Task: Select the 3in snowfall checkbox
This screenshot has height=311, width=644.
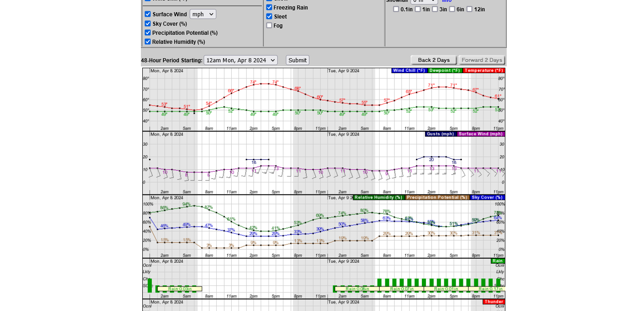Action: click(x=435, y=9)
